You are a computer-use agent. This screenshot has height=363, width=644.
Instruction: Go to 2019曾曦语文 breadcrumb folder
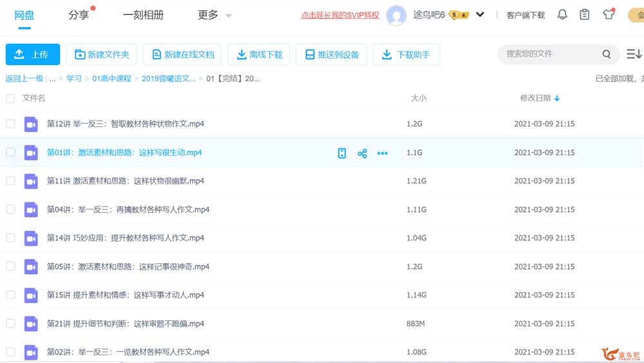click(168, 79)
